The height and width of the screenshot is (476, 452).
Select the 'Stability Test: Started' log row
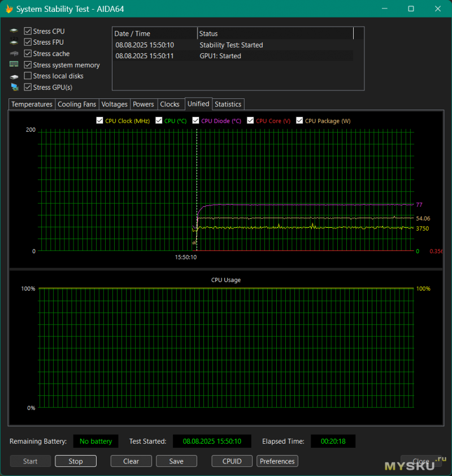(233, 45)
